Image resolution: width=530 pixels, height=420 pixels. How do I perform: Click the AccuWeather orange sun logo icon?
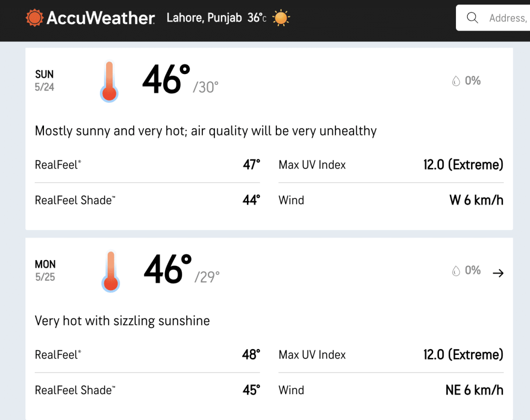[35, 18]
